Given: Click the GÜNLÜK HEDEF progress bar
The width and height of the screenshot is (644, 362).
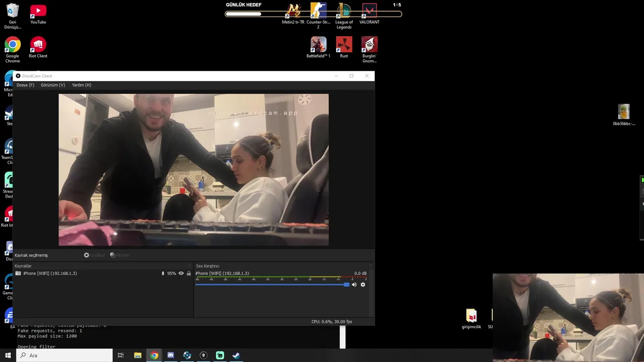Looking at the screenshot, I should pos(313,14).
